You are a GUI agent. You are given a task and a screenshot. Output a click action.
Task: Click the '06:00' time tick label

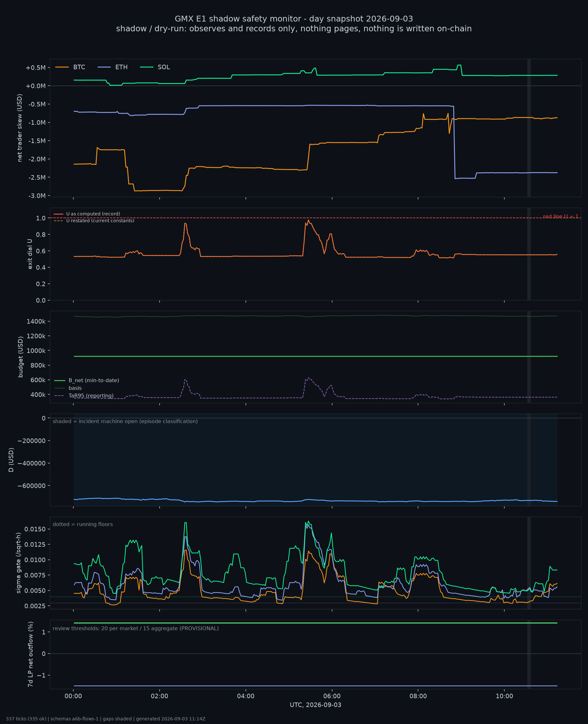point(332,697)
